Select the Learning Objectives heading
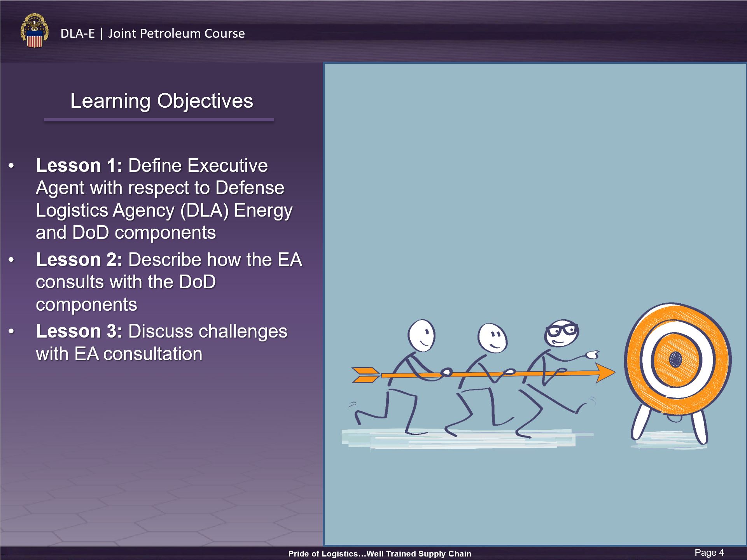Image resolution: width=747 pixels, height=560 pixels. tap(161, 101)
